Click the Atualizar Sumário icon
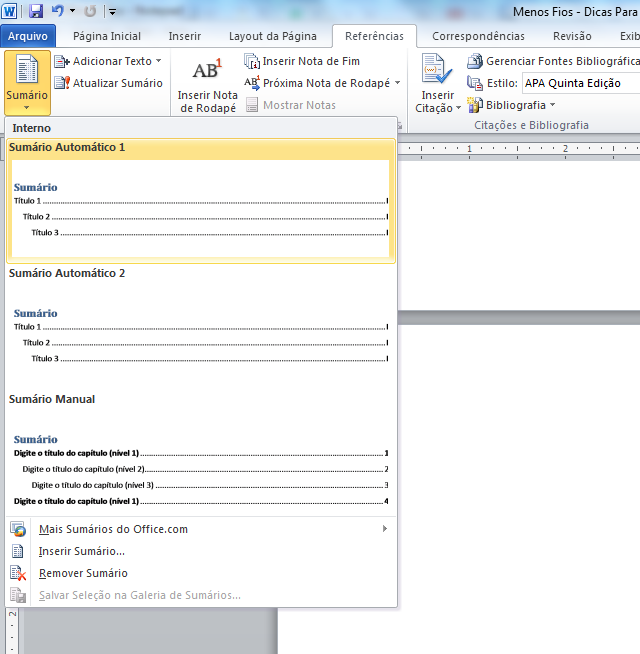The width and height of the screenshot is (640, 654). (x=62, y=83)
